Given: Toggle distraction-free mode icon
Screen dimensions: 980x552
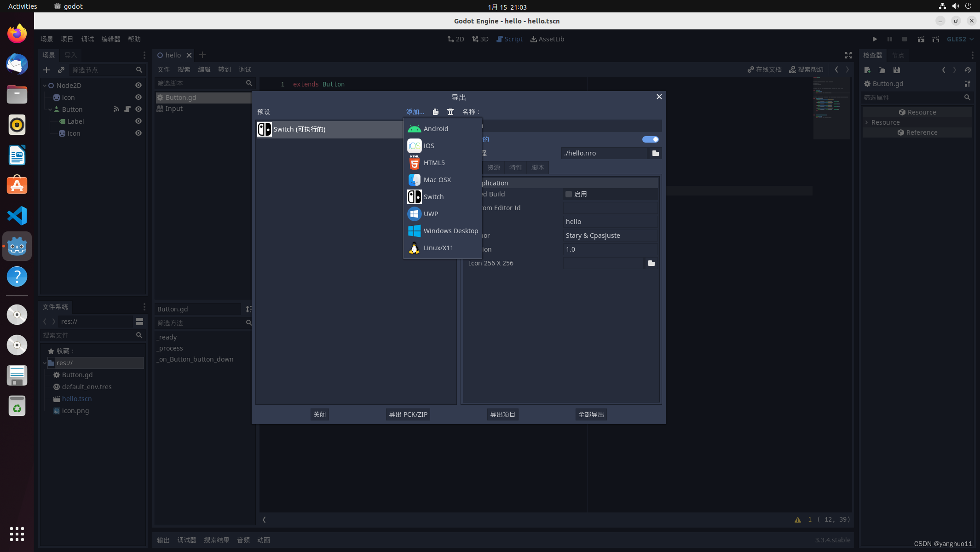Looking at the screenshot, I should (x=848, y=55).
